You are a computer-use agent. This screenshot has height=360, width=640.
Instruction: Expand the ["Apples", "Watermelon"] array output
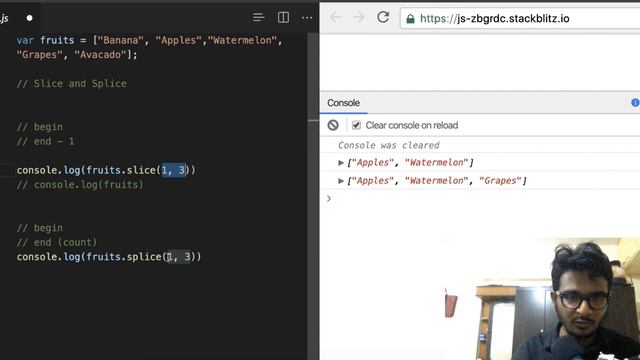341,162
